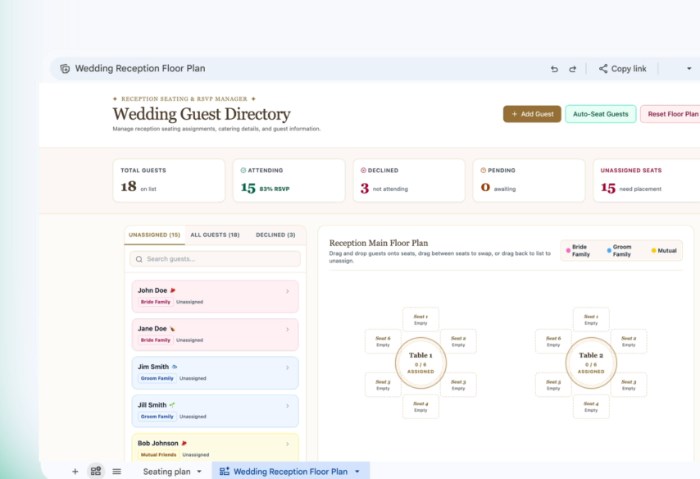Image resolution: width=700 pixels, height=479 pixels.
Task: Click the grid view icon at bottom
Action: tap(96, 471)
